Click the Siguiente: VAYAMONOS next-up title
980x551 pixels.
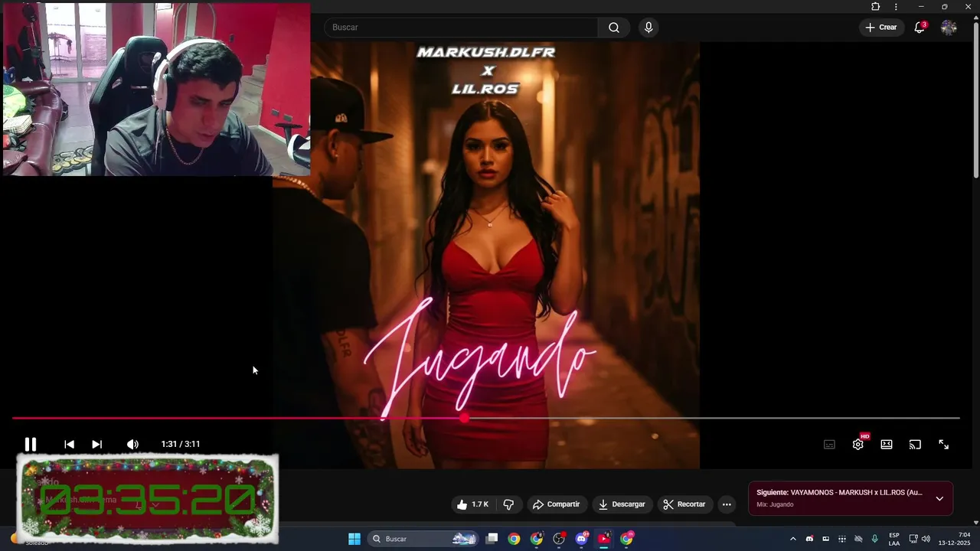(x=839, y=493)
